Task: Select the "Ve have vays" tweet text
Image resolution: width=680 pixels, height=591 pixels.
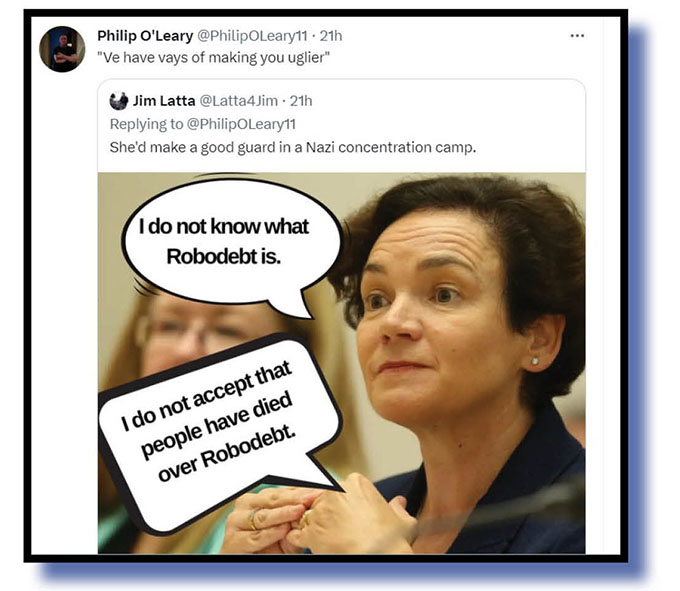Action: [x=213, y=58]
